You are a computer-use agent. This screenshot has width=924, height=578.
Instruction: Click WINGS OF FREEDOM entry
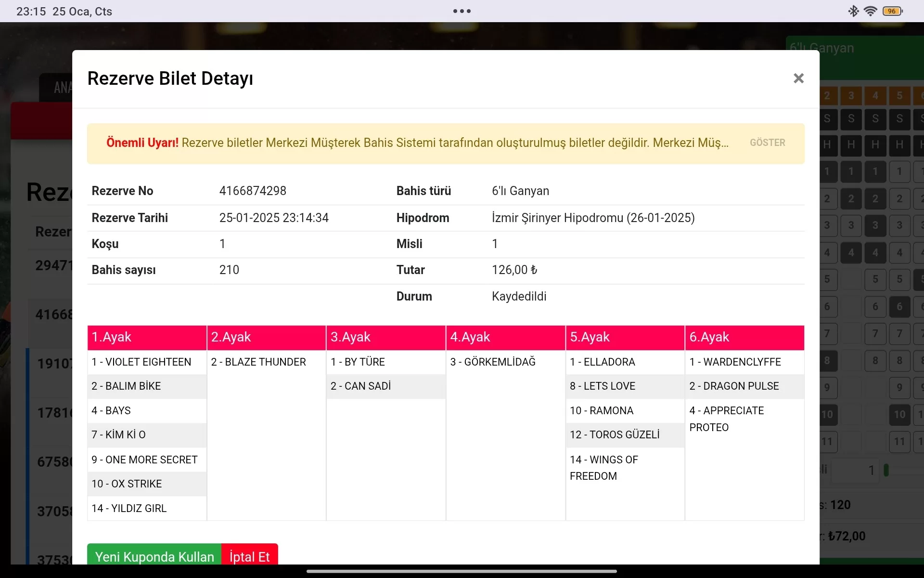pos(604,467)
